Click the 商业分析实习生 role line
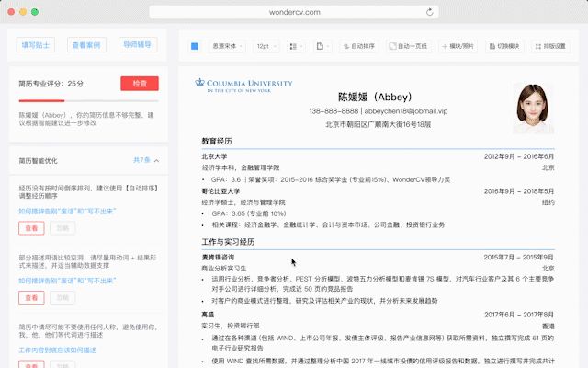 point(224,269)
